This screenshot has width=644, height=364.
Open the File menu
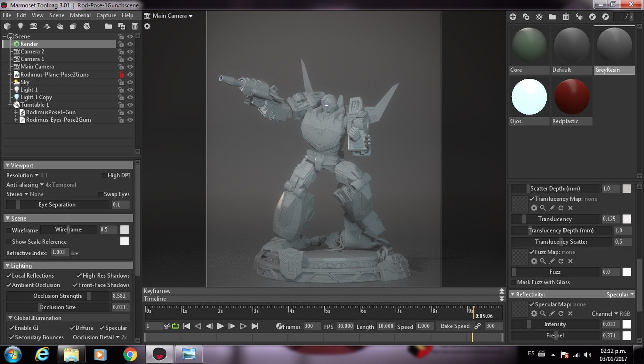click(7, 15)
